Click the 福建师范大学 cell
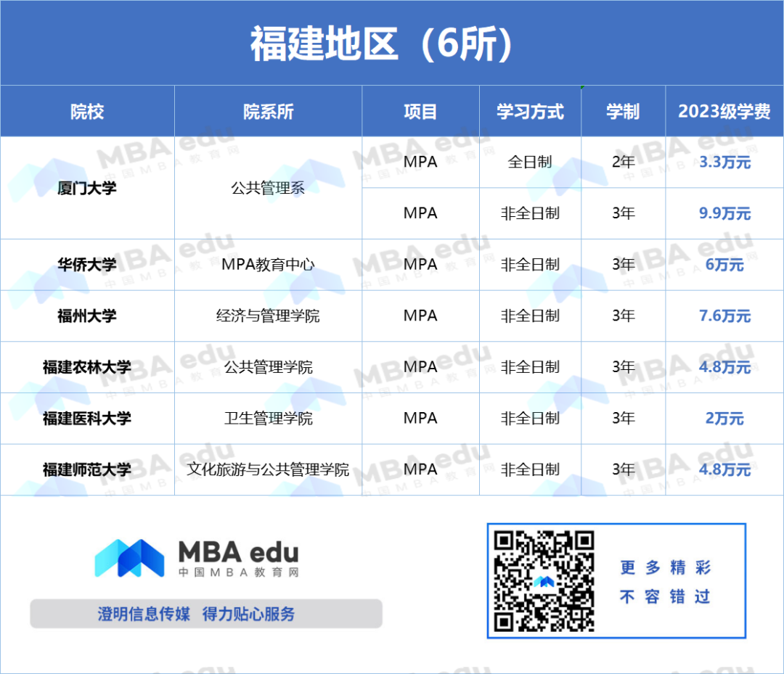The width and height of the screenshot is (784, 674). [x=87, y=469]
